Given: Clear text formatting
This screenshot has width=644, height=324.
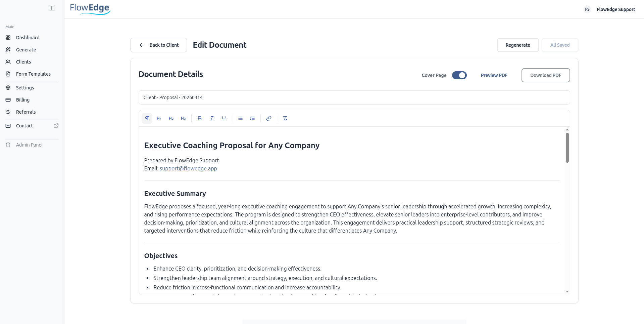Looking at the screenshot, I should 285,118.
